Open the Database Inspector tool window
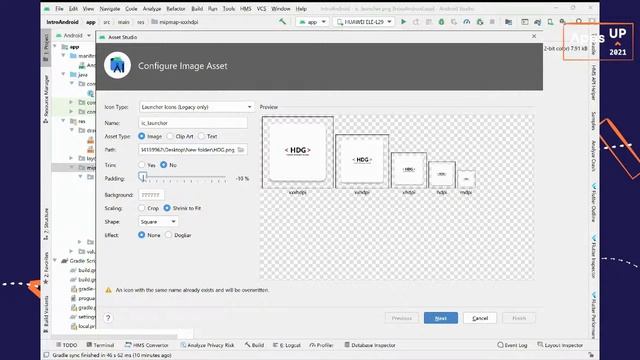Viewport: 640px width, 360px height. click(x=370, y=345)
